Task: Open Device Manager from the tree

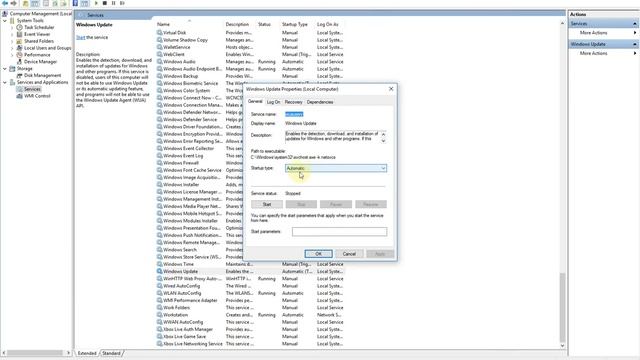Action: [x=40, y=62]
